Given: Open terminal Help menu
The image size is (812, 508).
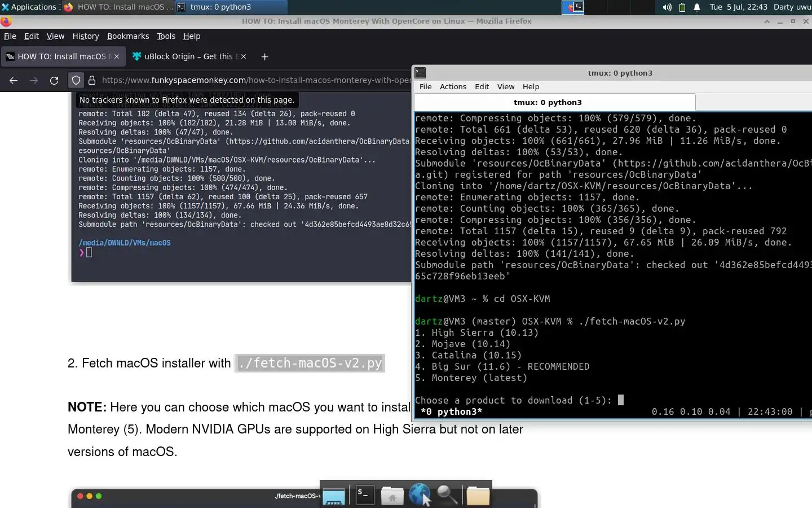Looking at the screenshot, I should point(531,86).
